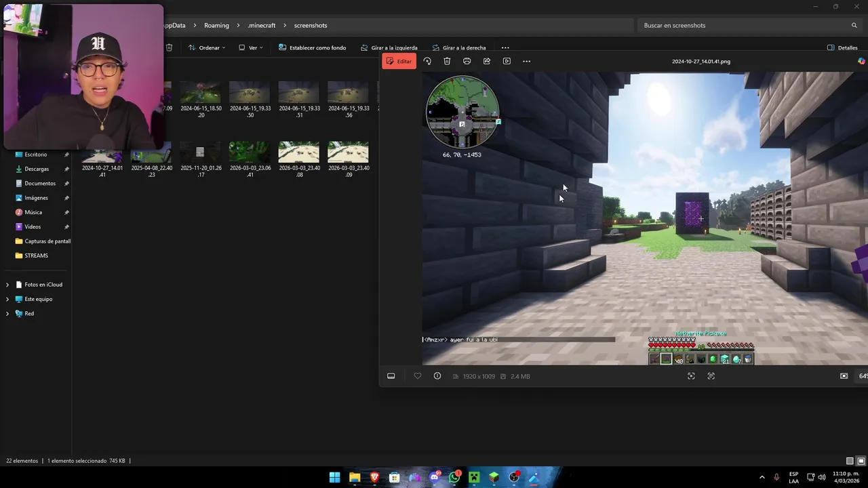This screenshot has width=868, height=488.
Task: Start slideshow with the play icon
Action: pyautogui.click(x=507, y=61)
